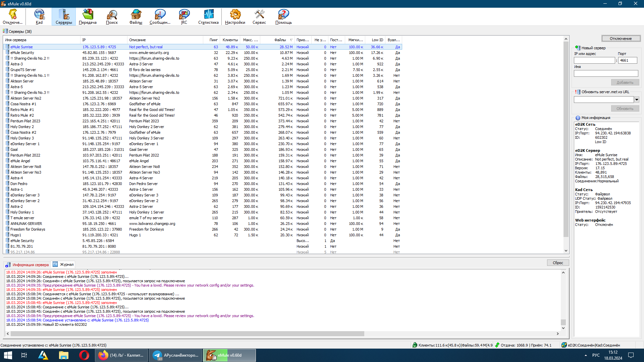Sort by Пинг column header
This screenshot has width=644, height=362.
(x=211, y=40)
